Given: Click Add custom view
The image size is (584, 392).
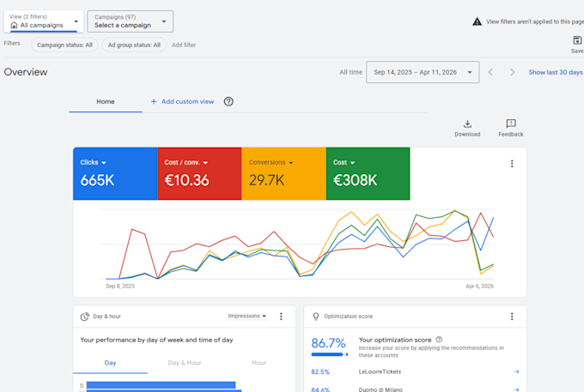Looking at the screenshot, I should [x=182, y=101].
